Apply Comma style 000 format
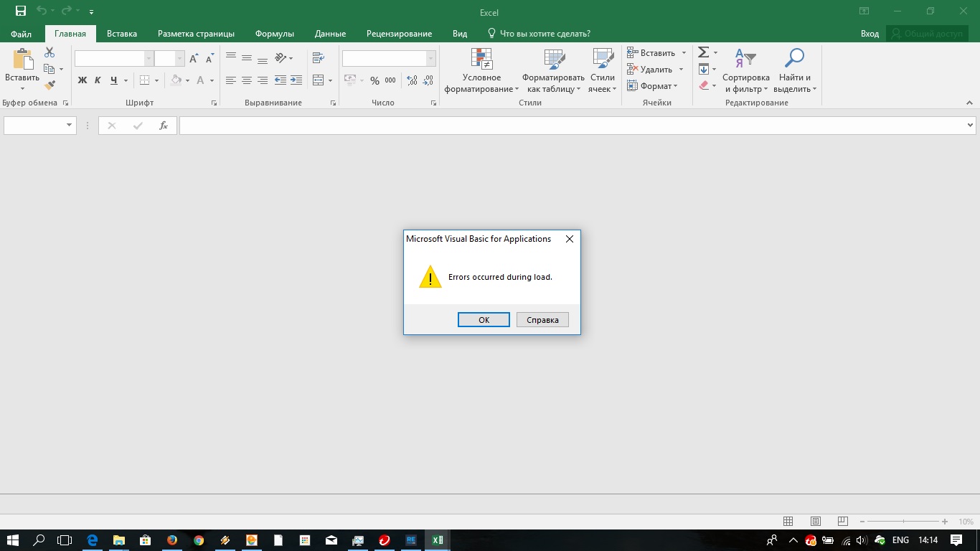 [x=390, y=80]
